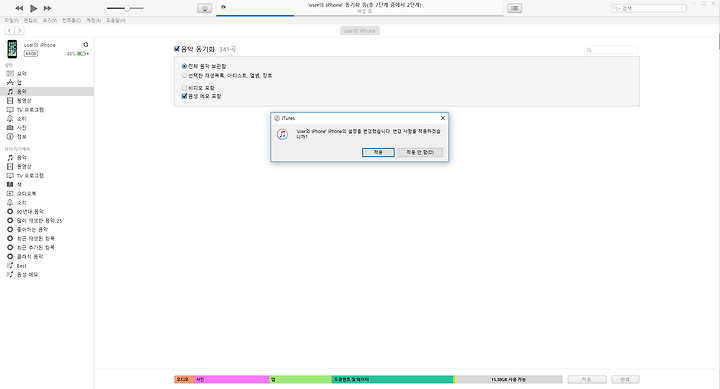Click the play button

(x=34, y=8)
